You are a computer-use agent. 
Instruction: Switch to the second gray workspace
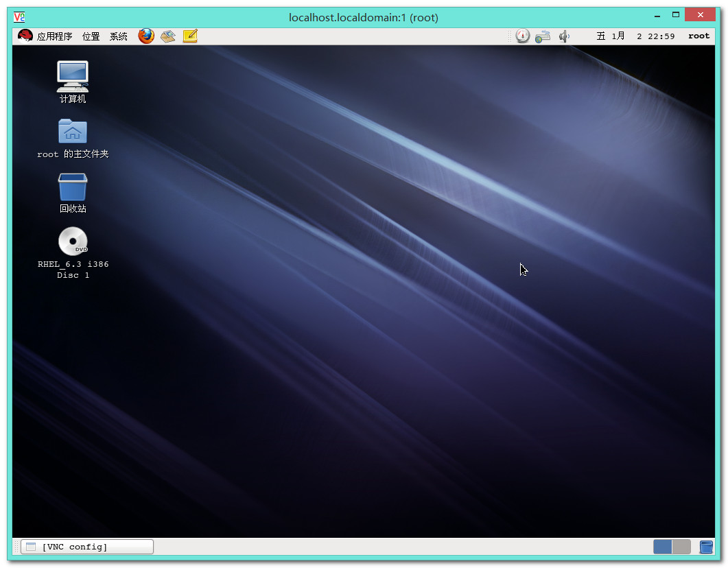pyautogui.click(x=681, y=547)
